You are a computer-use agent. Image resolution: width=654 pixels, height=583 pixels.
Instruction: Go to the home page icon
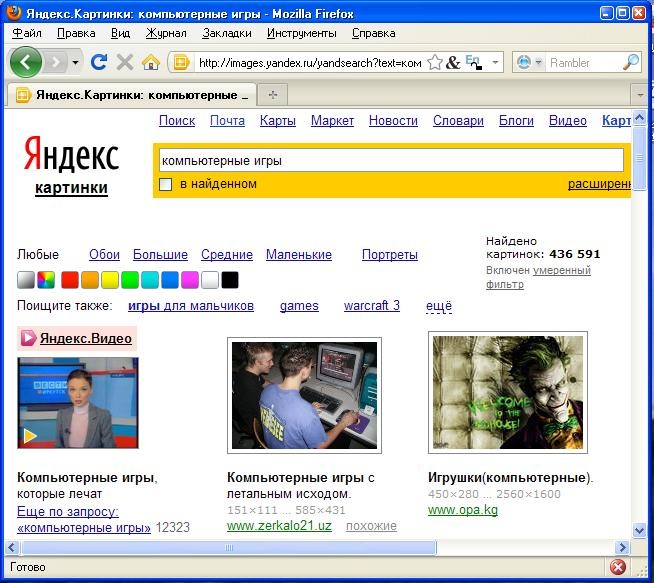(x=151, y=63)
